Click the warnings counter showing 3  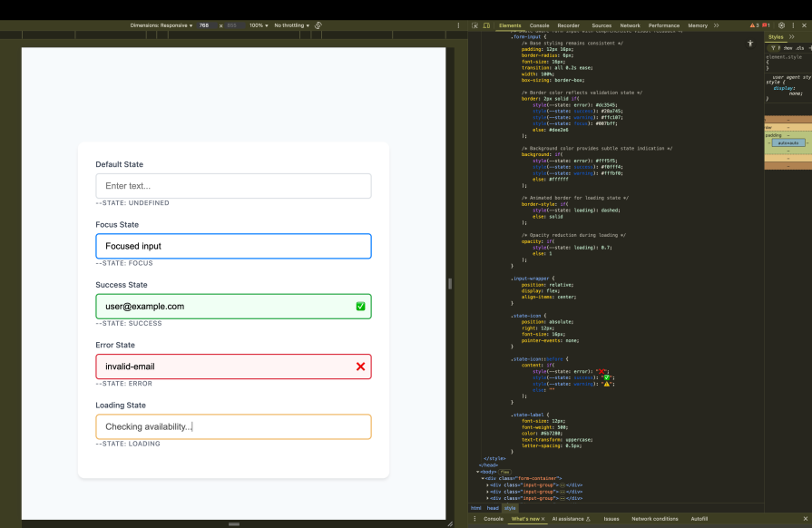pyautogui.click(x=753, y=26)
